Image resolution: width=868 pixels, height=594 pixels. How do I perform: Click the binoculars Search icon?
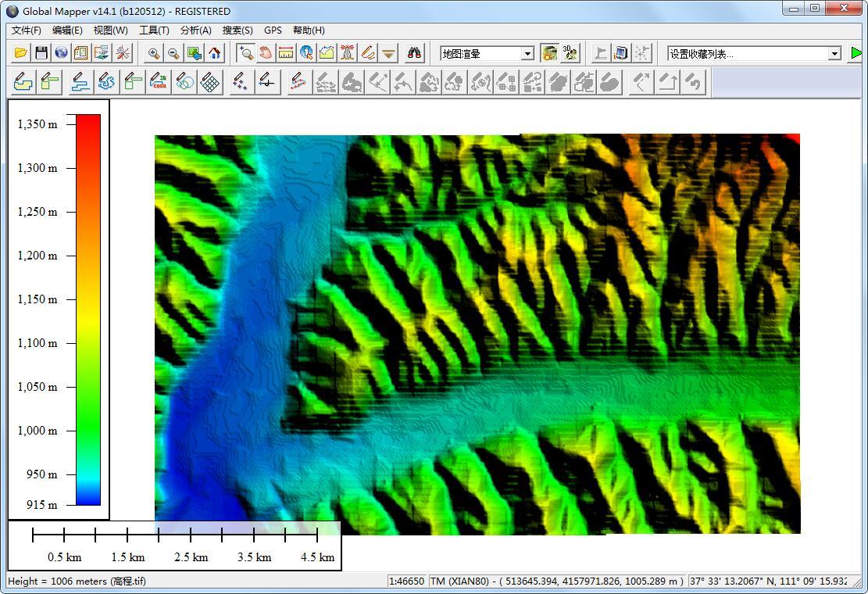click(414, 53)
